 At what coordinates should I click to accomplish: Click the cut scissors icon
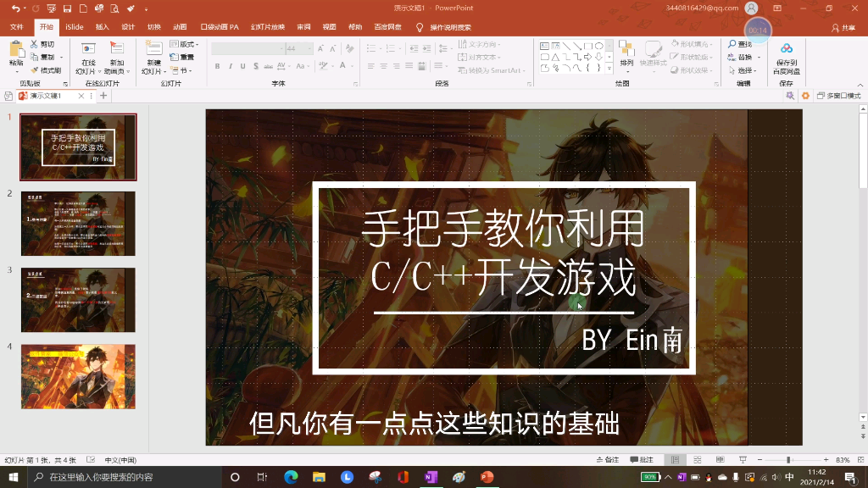click(x=34, y=44)
